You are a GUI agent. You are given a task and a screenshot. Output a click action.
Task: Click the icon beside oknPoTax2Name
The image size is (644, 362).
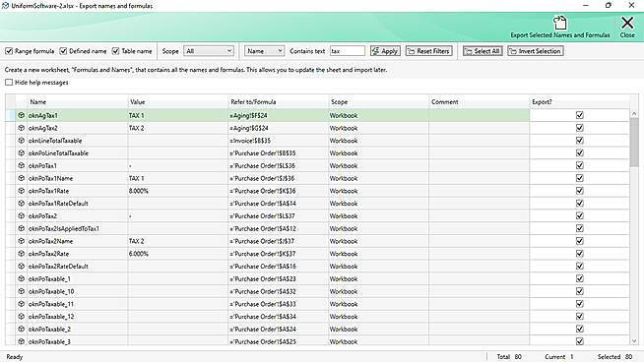22,241
